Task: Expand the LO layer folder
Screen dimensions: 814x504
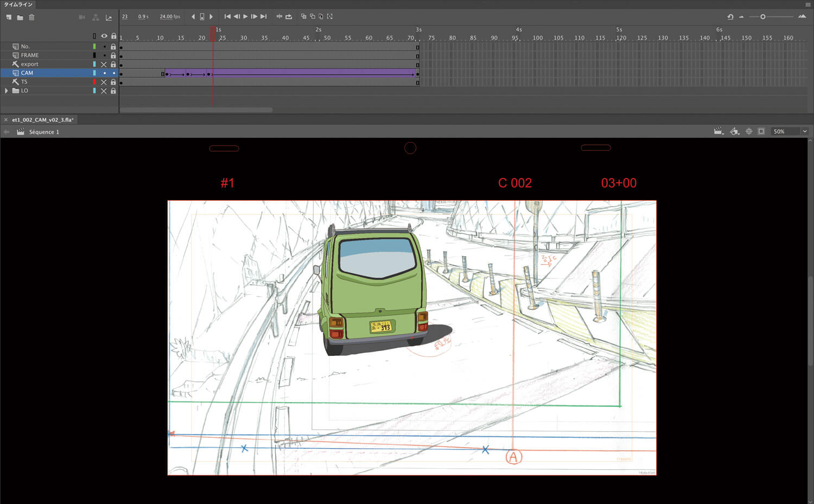Action: click(x=7, y=91)
